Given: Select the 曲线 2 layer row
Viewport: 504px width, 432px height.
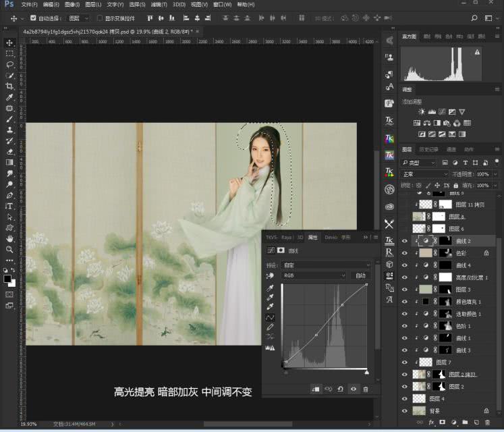Looking at the screenshot, I should (x=464, y=241).
